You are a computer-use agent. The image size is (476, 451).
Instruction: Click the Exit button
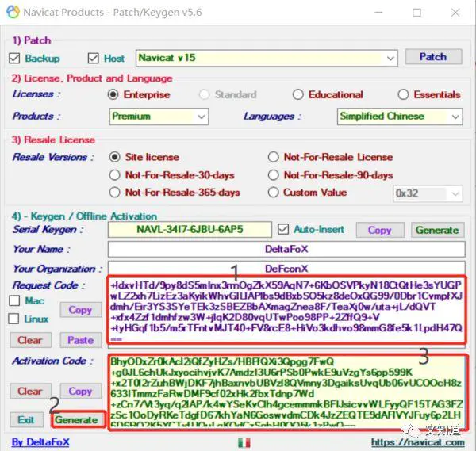coord(26,420)
